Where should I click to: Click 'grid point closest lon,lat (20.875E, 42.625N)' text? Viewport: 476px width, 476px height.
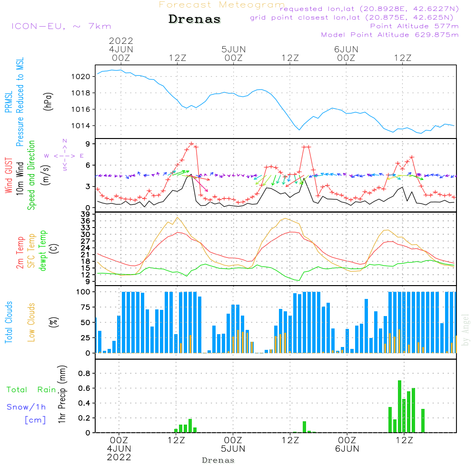352,18
